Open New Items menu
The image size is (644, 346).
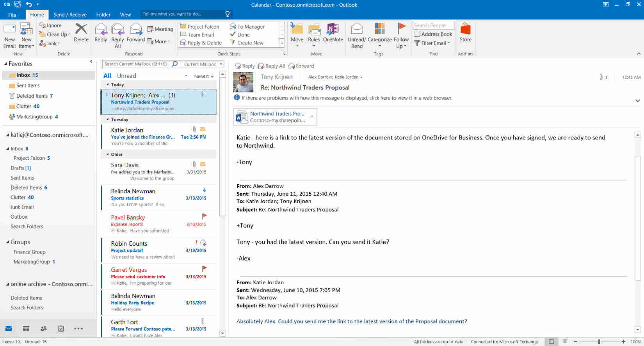pyautogui.click(x=27, y=36)
